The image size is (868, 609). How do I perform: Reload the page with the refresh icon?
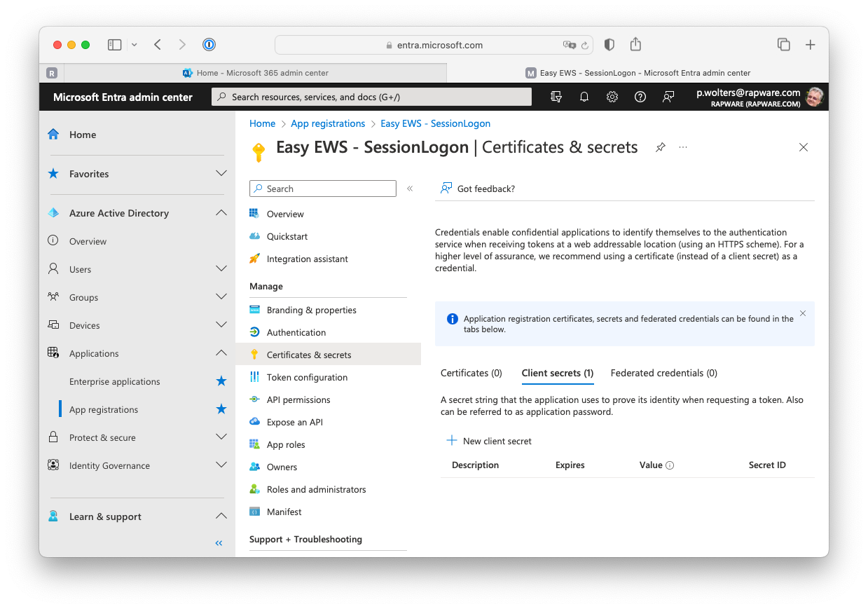coord(584,45)
